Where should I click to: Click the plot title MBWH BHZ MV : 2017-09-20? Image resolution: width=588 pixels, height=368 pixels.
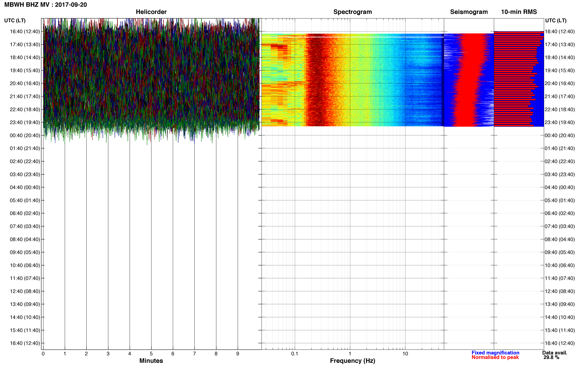point(45,5)
